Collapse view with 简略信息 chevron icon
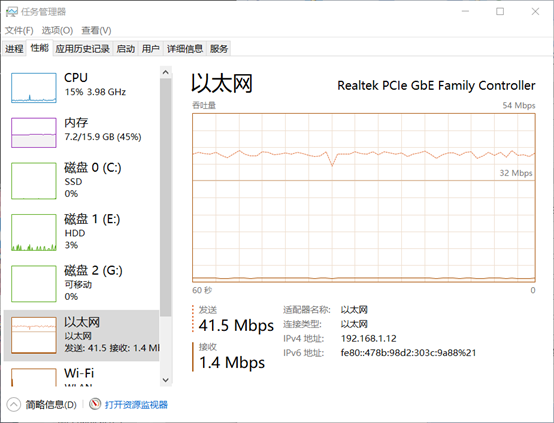Screen dimensions: 554x423 pos(13,405)
